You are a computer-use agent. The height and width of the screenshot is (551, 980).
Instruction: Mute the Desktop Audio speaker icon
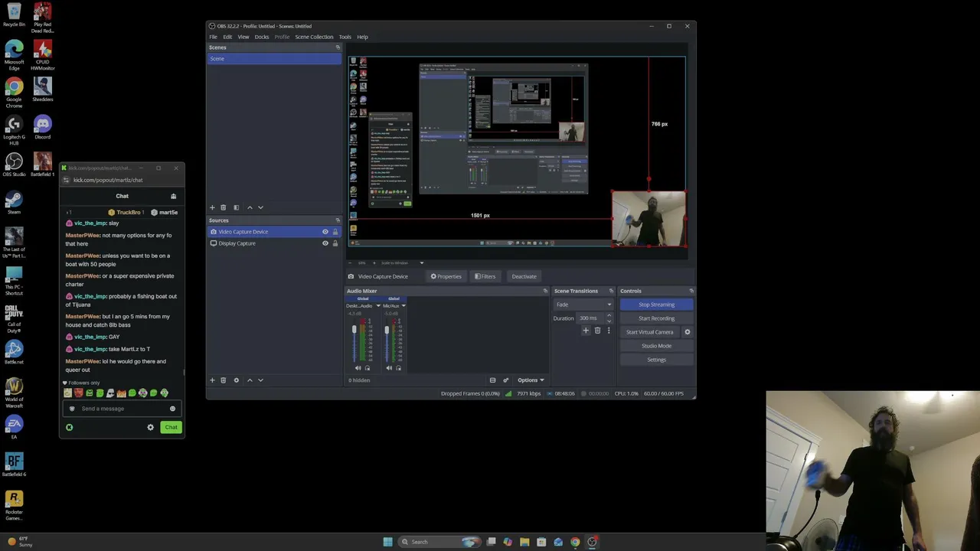click(x=358, y=368)
